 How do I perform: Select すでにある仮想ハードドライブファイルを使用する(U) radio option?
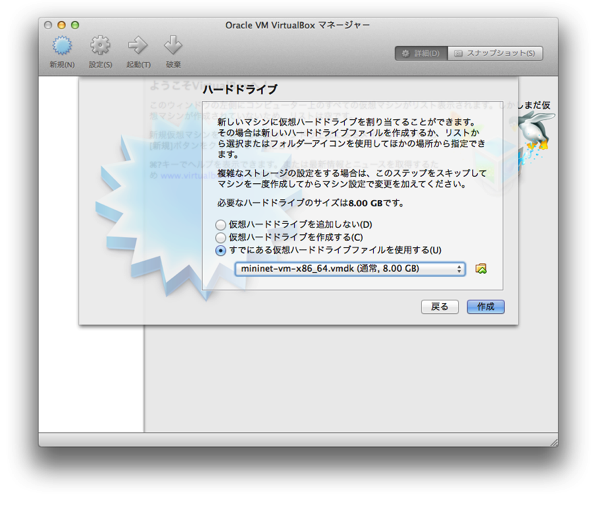221,251
